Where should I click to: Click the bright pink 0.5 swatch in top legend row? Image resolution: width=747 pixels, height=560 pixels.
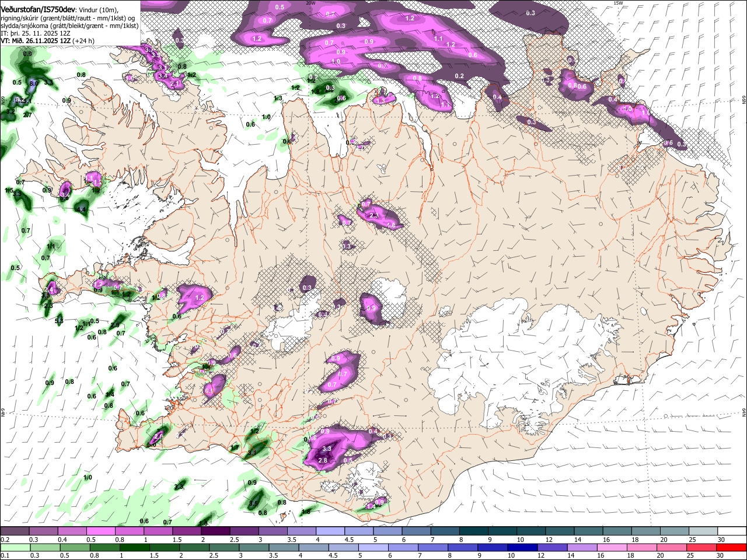pyautogui.click(x=100, y=531)
